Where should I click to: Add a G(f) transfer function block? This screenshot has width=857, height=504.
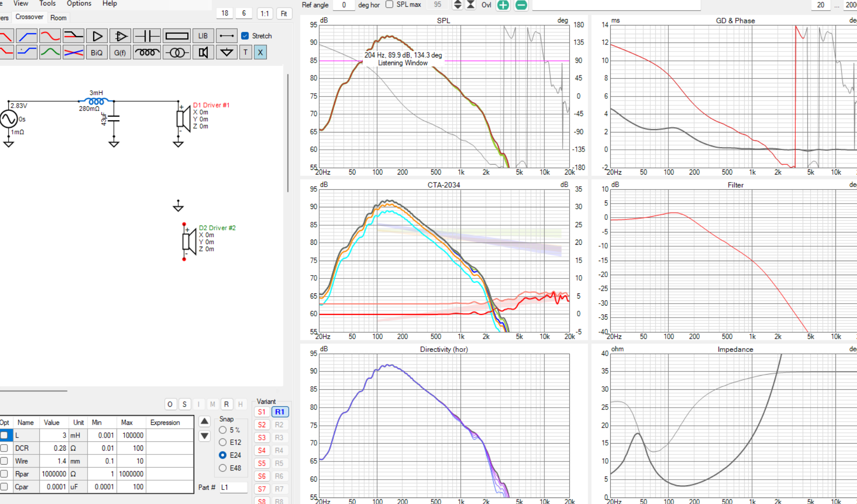click(120, 52)
